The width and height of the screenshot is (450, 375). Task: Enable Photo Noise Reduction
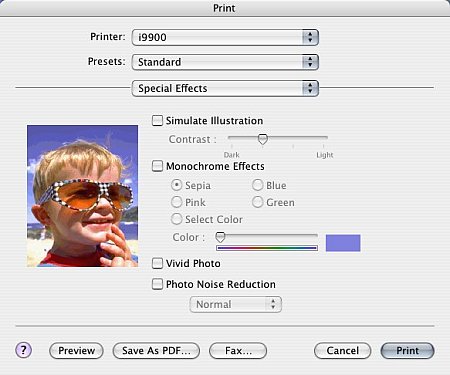click(157, 284)
